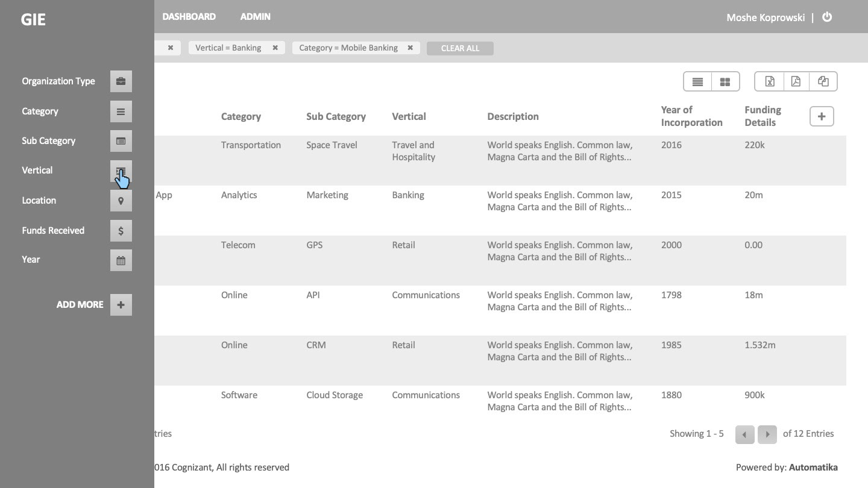Click the Location pin icon
The width and height of the screenshot is (868, 488).
click(x=121, y=201)
